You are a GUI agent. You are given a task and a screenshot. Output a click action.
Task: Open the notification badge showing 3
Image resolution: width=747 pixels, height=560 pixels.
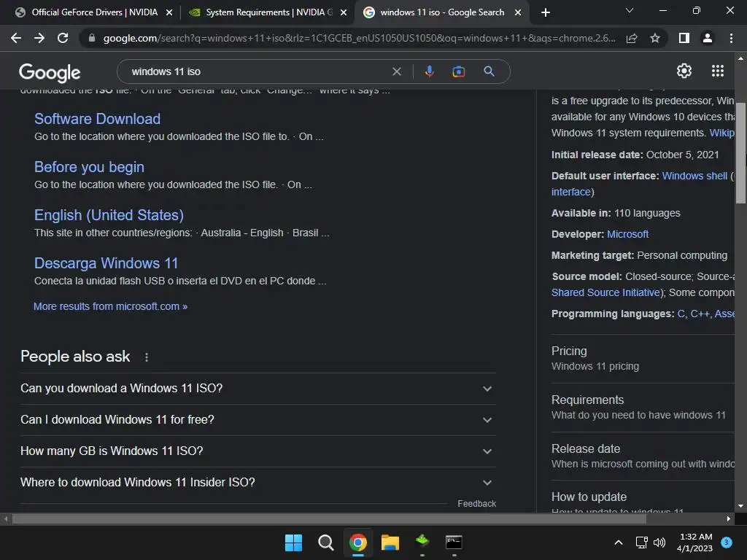coord(727,542)
